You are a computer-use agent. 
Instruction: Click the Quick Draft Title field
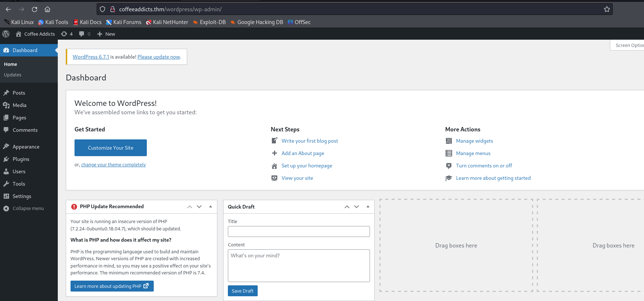pos(298,231)
